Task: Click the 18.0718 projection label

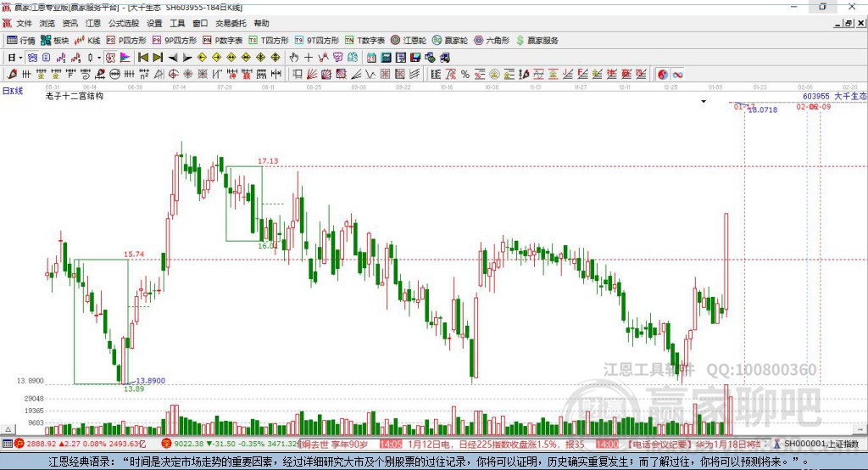Action: (763, 109)
